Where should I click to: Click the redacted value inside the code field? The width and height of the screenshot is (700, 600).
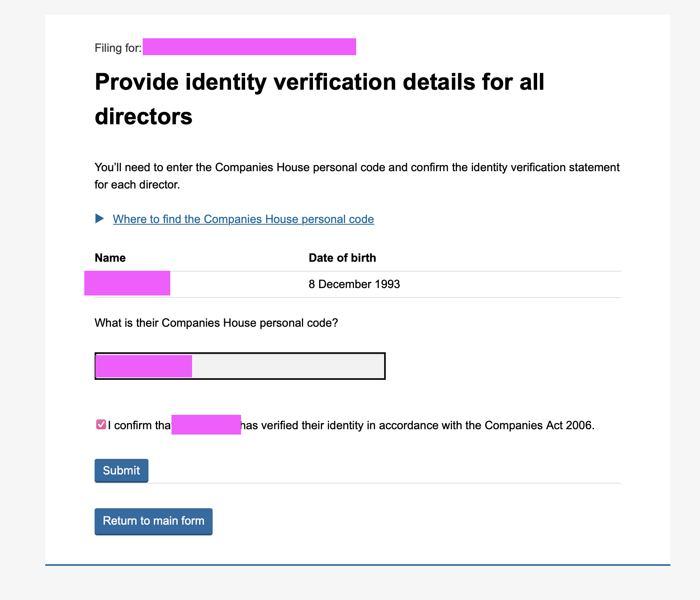coord(144,366)
